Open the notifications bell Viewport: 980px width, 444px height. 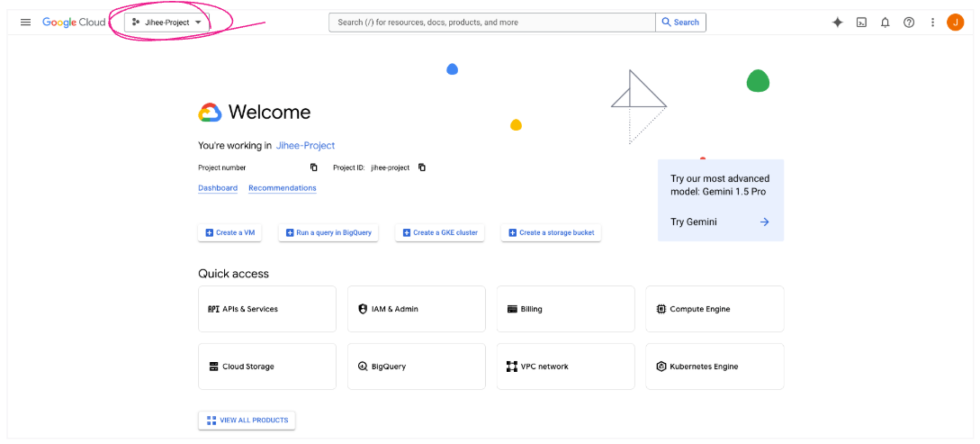885,23
